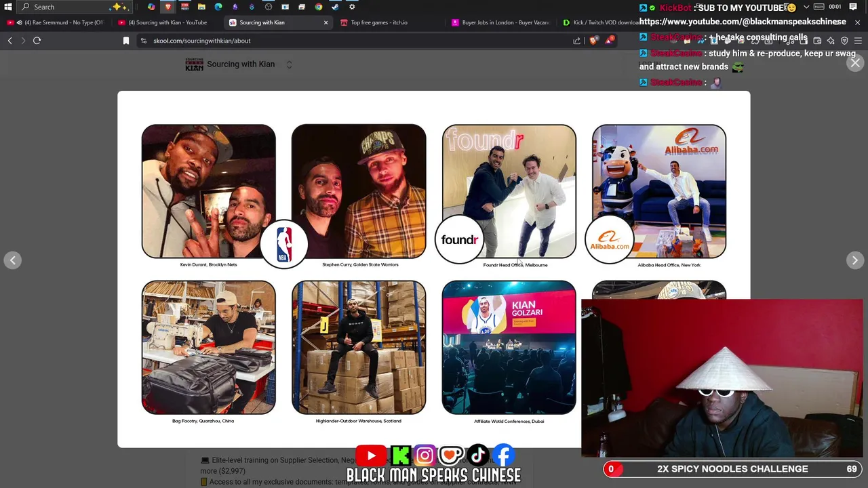Go forward one page in browser
Screen dimensions: 868x488
point(23,41)
